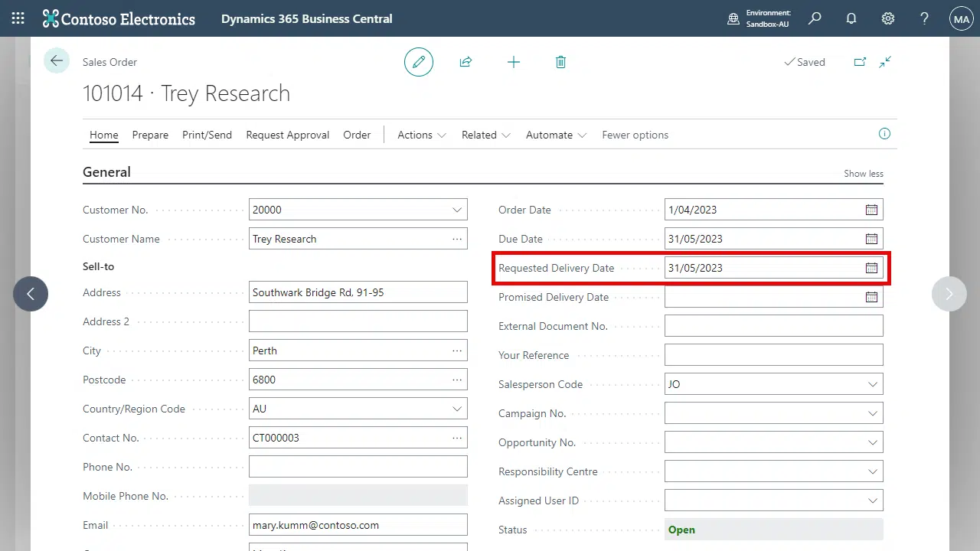Select the Request Approval tab
Image resolution: width=980 pixels, height=551 pixels.
point(288,135)
